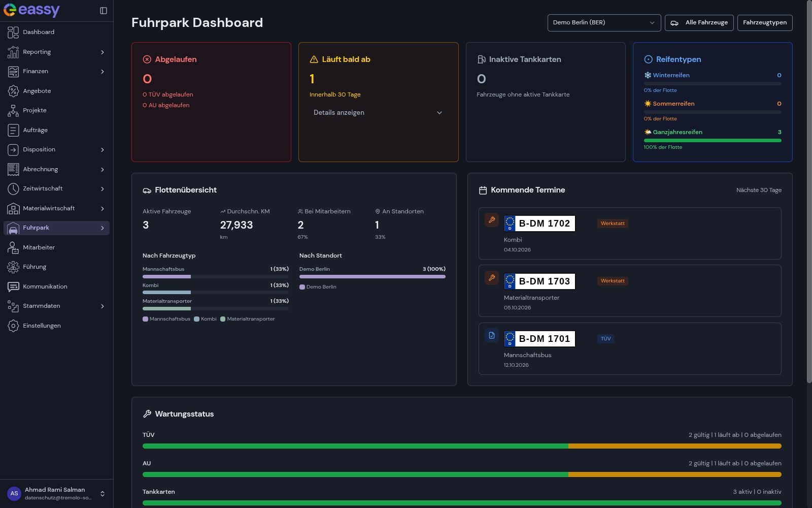Click the Einstellungen gear icon
The image size is (812, 508).
coord(13,326)
